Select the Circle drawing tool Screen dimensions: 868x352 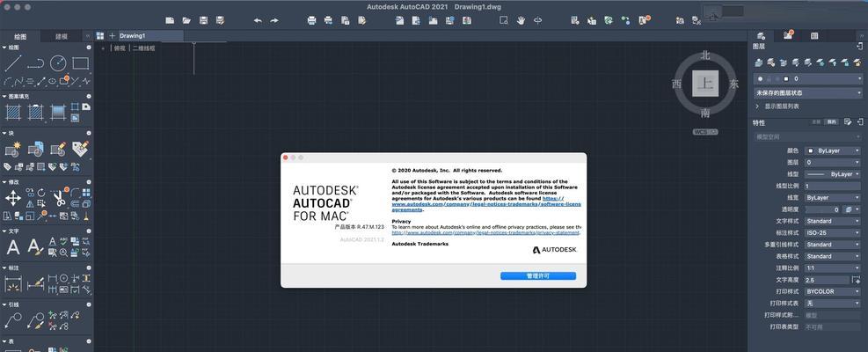coord(58,63)
